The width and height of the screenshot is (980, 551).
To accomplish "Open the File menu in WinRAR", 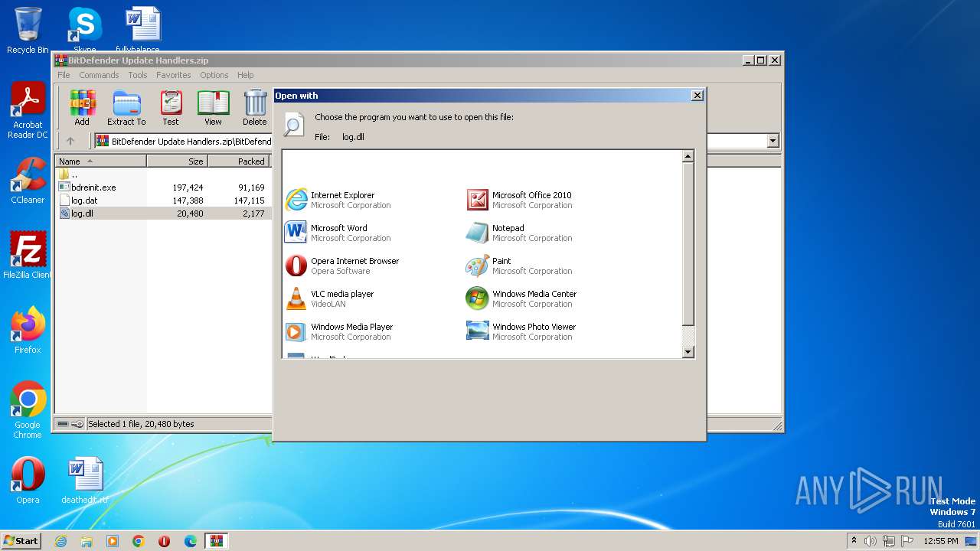I will click(64, 75).
